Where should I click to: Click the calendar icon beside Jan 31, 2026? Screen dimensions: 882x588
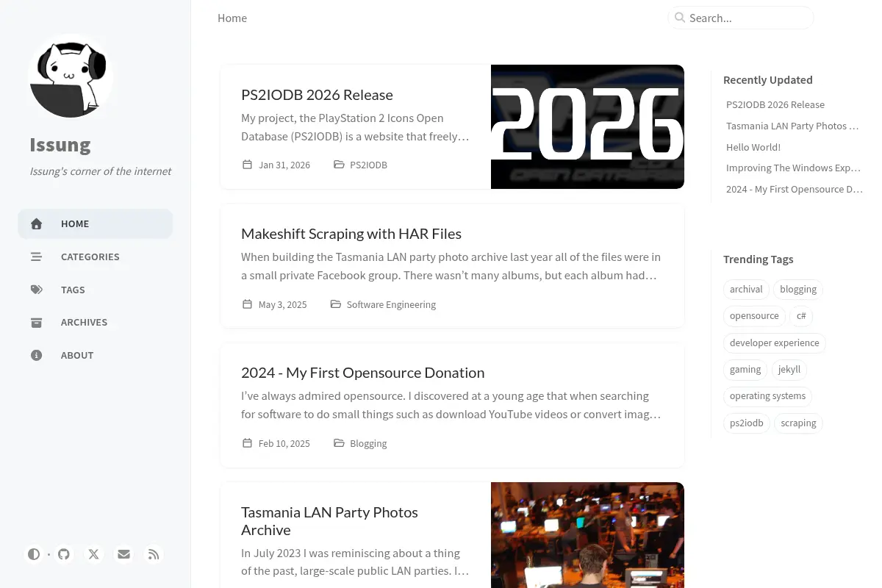point(247,165)
